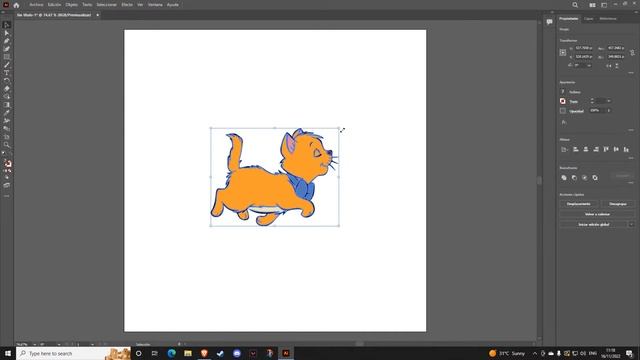
Task: Click the Opacidad swatch box
Action: pos(563,111)
